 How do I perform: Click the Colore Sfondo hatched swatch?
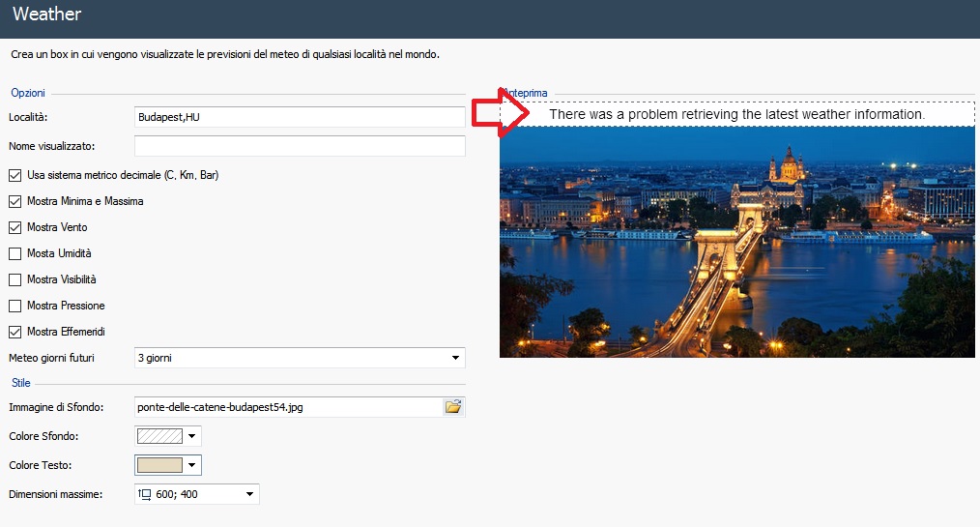pyautogui.click(x=160, y=436)
